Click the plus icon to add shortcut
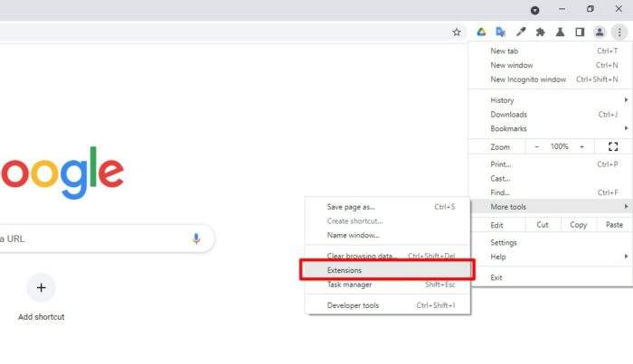Viewport: 633px width, 364px height. (x=42, y=288)
